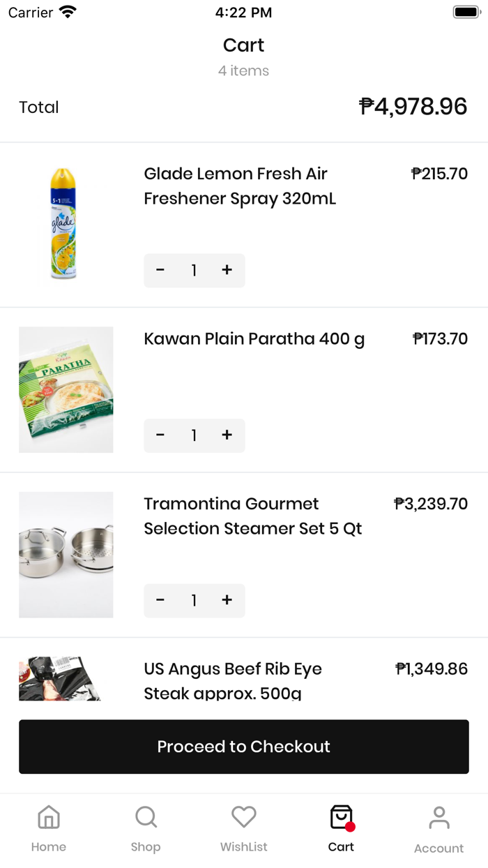Viewport: 488px width, 868px height.
Task: Increase Glade Air Freshener quantity
Action: point(227,270)
